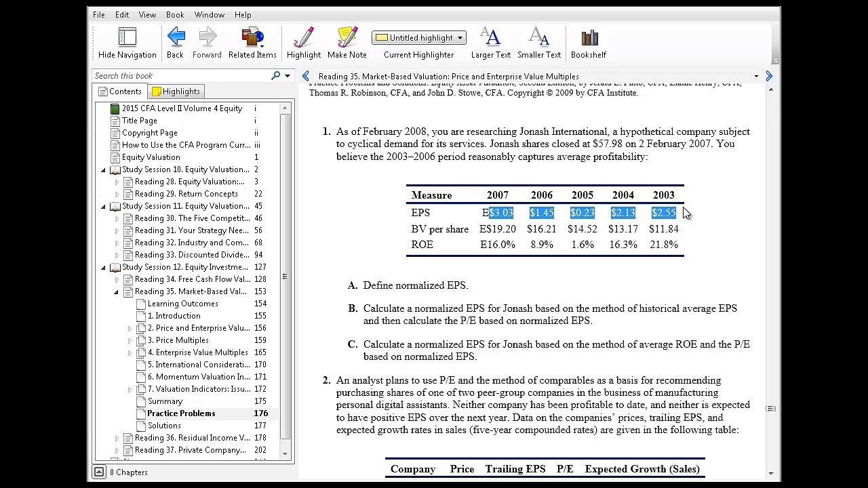The width and height of the screenshot is (868, 488).
Task: Decrease size with Smaller Text
Action: [x=539, y=37]
